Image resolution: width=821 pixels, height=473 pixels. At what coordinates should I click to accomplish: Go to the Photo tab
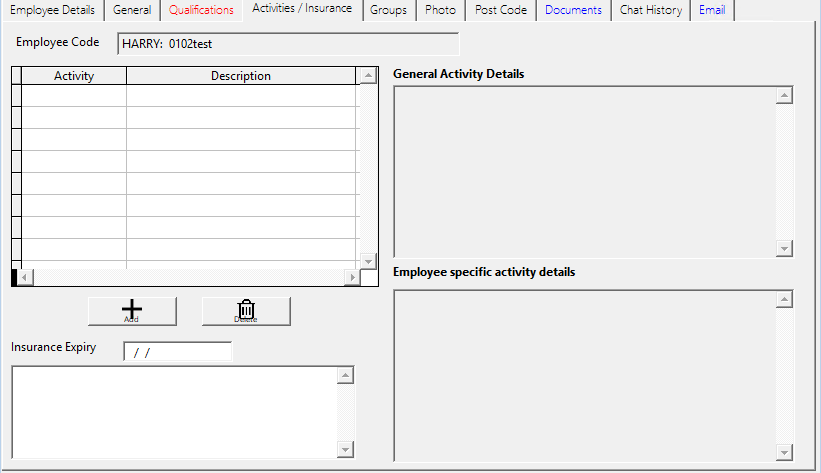click(440, 10)
